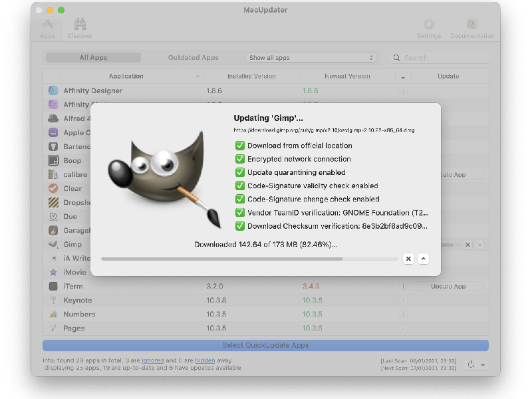Show info for iTerm update

pyautogui.click(x=403, y=287)
